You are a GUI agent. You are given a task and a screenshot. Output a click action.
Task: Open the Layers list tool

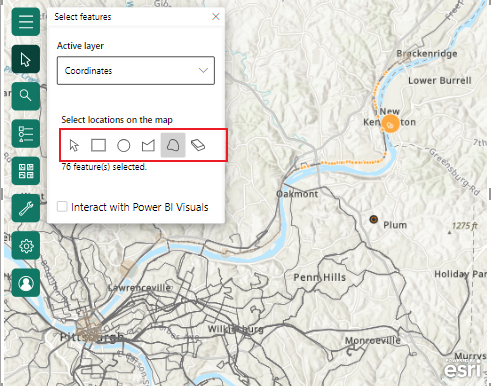[x=26, y=133]
